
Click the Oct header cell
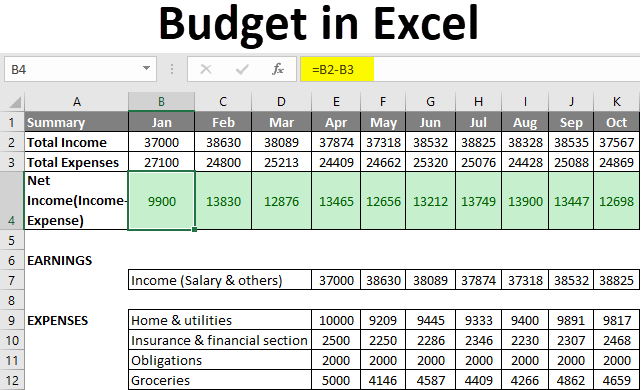click(x=616, y=122)
